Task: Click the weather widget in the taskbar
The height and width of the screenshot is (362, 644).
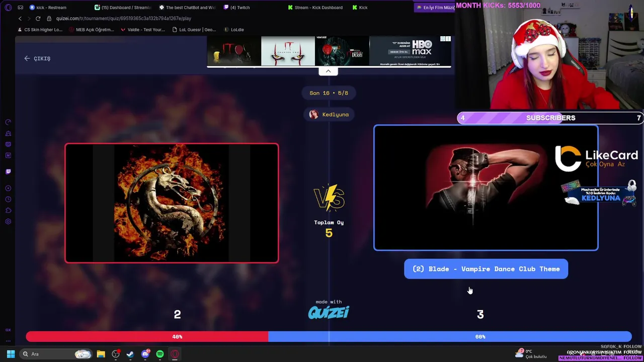Action: 531,354
